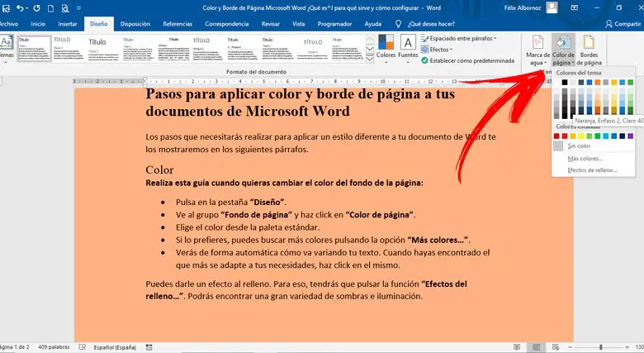Pick the orange theme color swatch in top row
The image size is (644, 353).
pos(598,83)
